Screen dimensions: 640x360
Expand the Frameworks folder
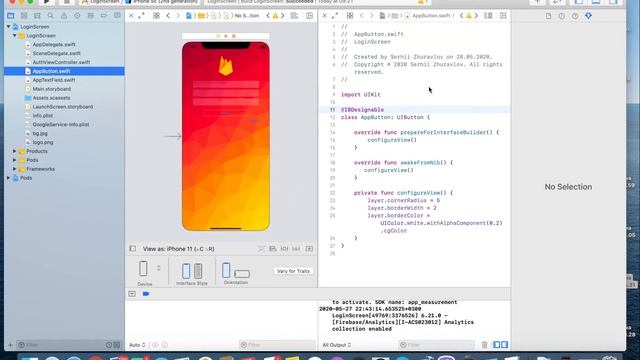[x=15, y=169]
